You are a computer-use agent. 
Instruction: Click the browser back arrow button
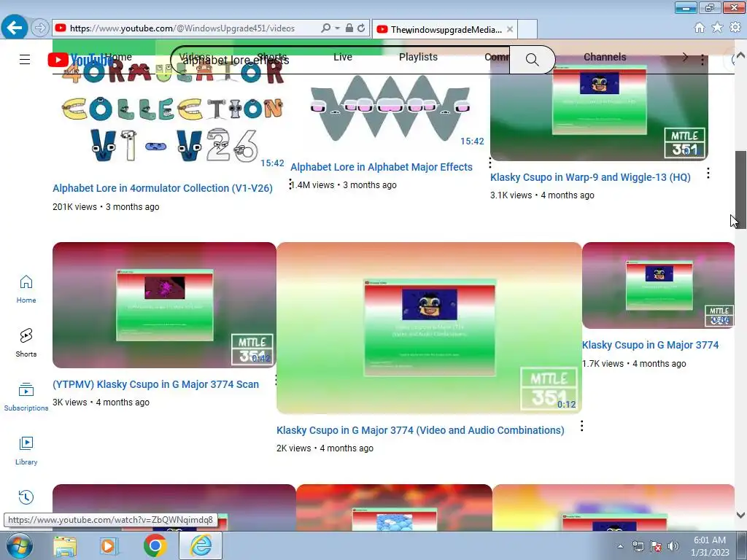[x=14, y=28]
